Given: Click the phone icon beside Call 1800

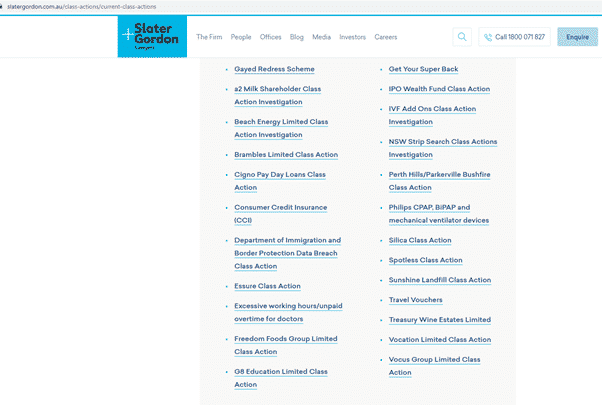Looking at the screenshot, I should pos(488,37).
